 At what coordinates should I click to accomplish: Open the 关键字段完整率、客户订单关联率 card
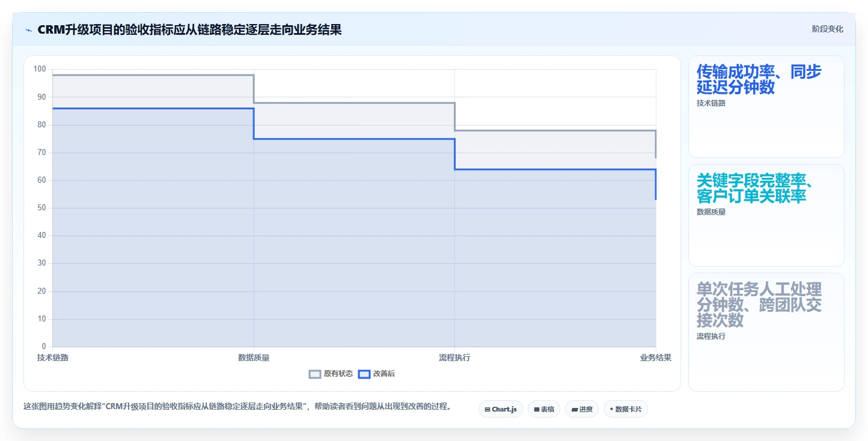[766, 216]
